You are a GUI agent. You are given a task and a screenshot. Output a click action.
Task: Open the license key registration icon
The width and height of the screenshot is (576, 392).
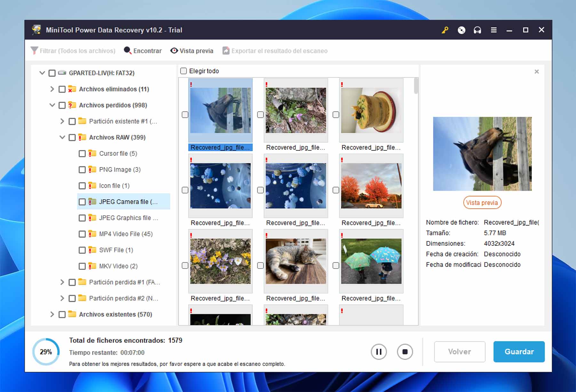pyautogui.click(x=445, y=30)
